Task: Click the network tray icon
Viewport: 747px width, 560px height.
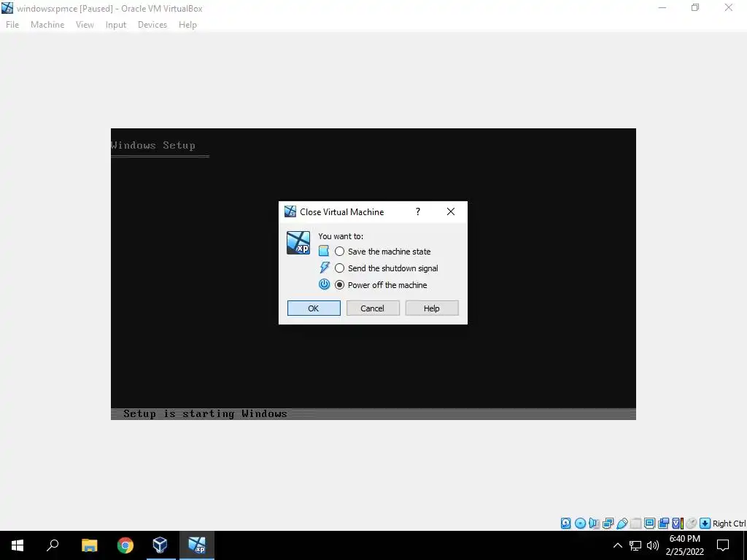Action: coord(635,545)
